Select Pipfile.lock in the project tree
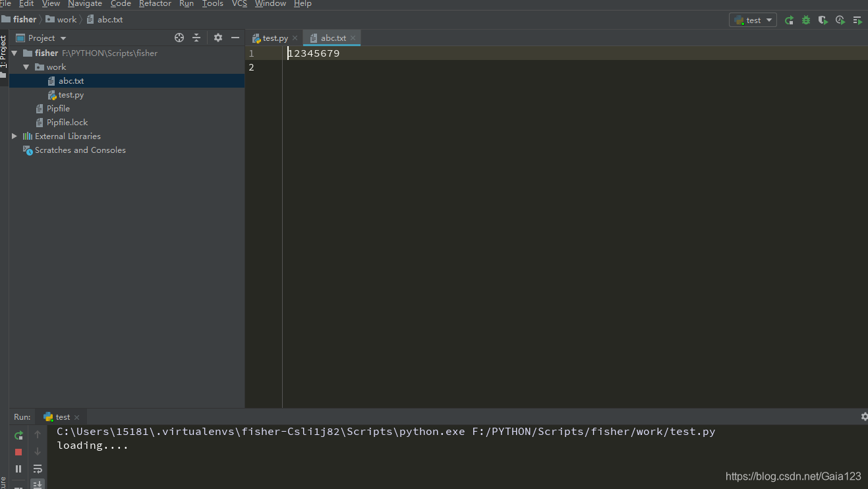 click(67, 123)
